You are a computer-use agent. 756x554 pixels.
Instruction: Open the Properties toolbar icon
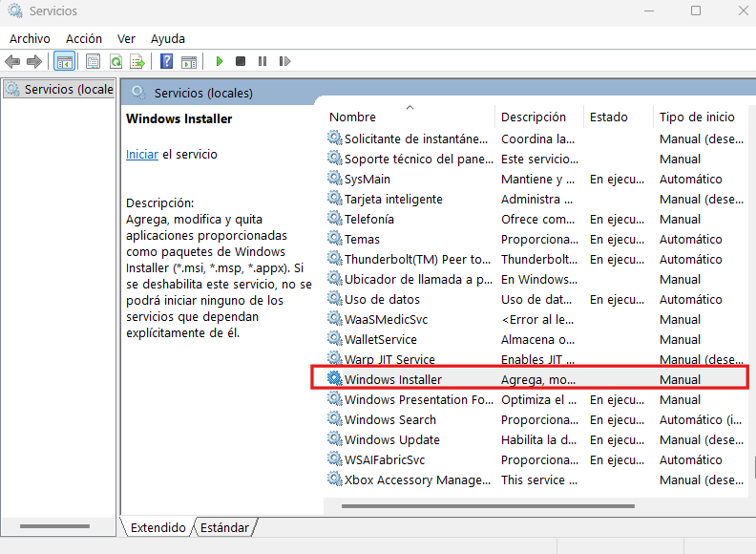pos(93,61)
